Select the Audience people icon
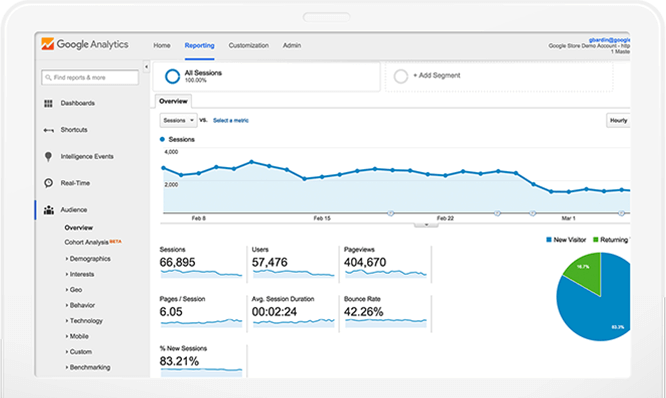 (x=49, y=210)
